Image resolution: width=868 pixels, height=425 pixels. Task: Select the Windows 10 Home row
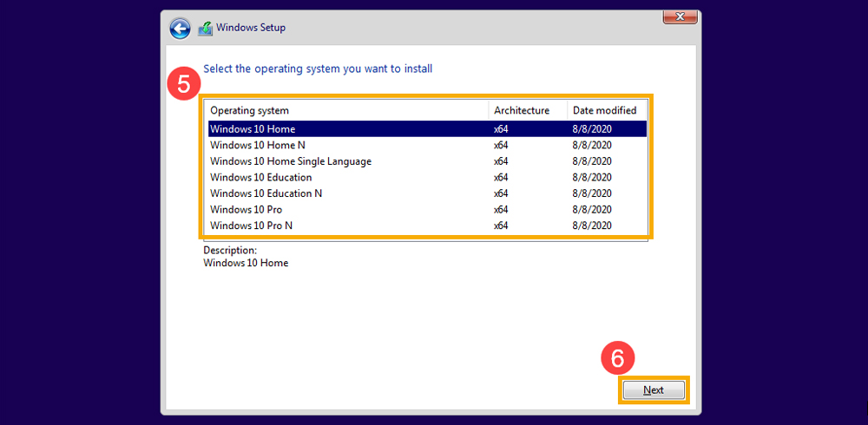click(x=427, y=129)
